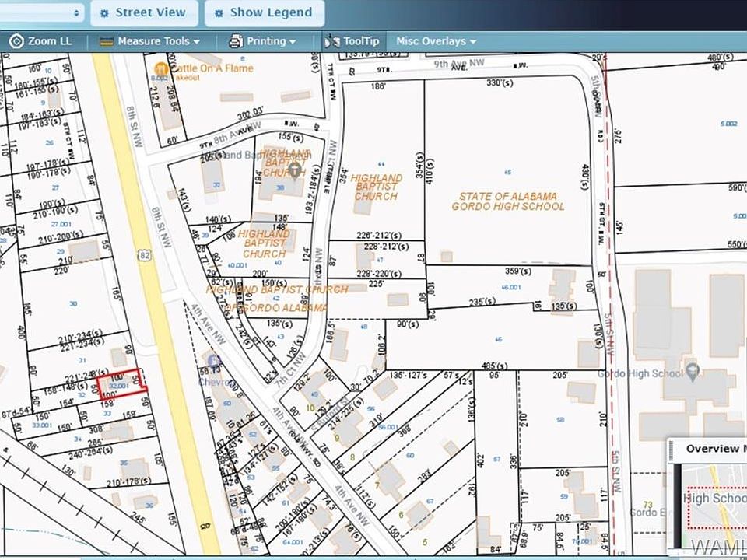Expand the Printing dropdown arrow
The image size is (747, 560).
(x=293, y=42)
